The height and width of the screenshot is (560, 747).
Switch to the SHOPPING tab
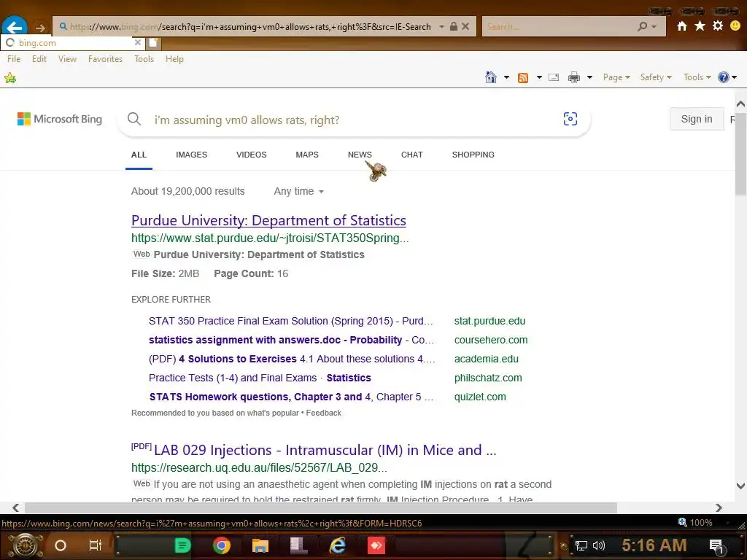point(473,155)
